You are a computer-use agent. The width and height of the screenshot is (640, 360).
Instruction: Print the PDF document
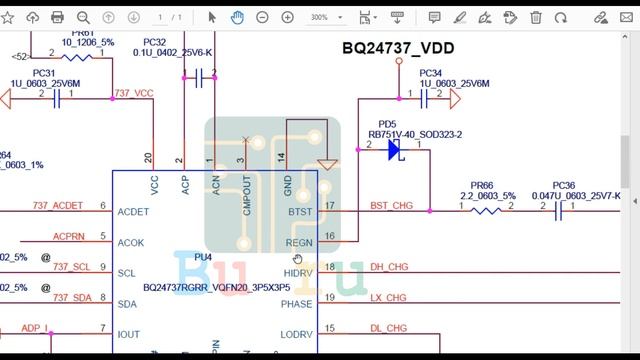58,17
